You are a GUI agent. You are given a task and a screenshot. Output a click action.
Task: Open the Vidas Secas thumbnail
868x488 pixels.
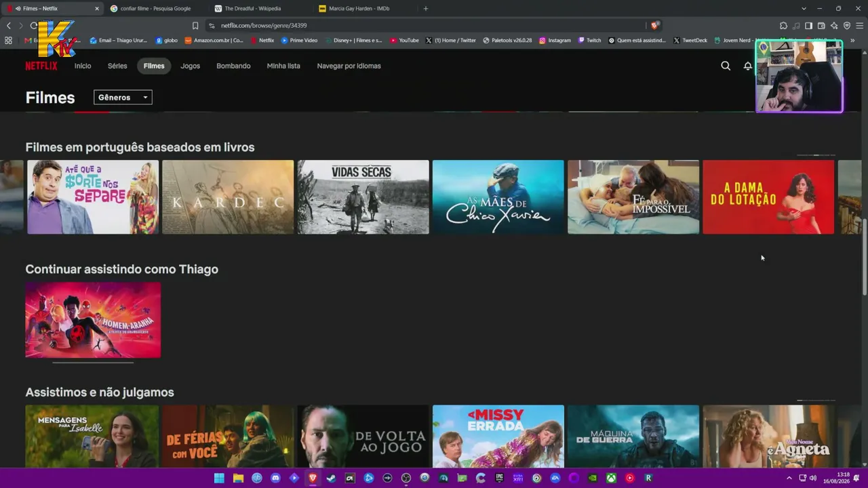click(363, 197)
